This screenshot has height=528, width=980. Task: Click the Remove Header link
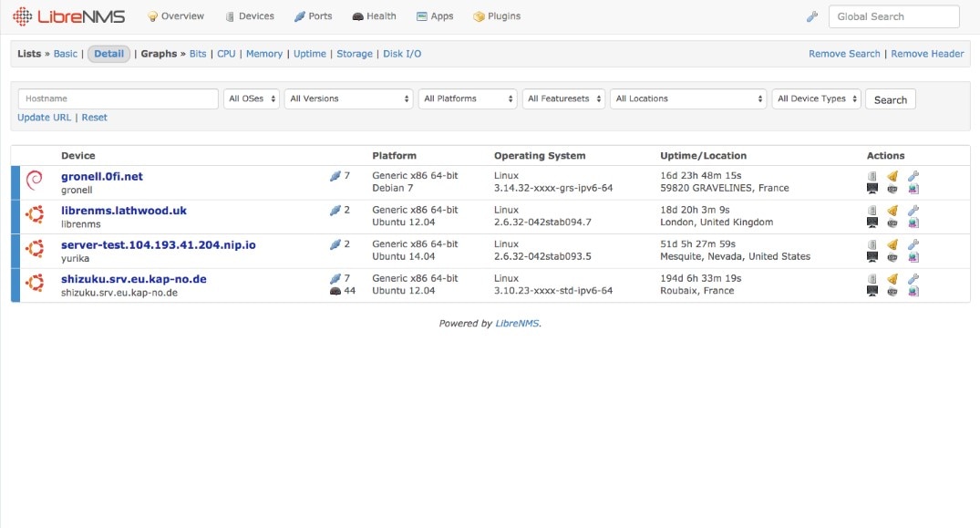(x=927, y=54)
